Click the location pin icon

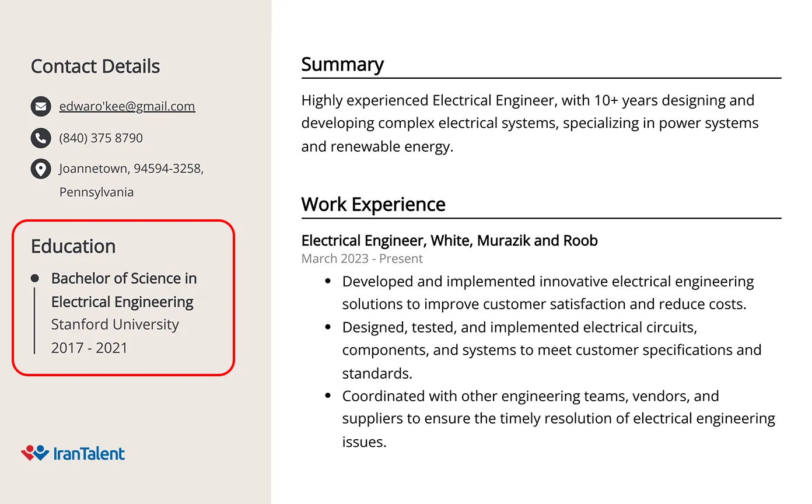(40, 169)
